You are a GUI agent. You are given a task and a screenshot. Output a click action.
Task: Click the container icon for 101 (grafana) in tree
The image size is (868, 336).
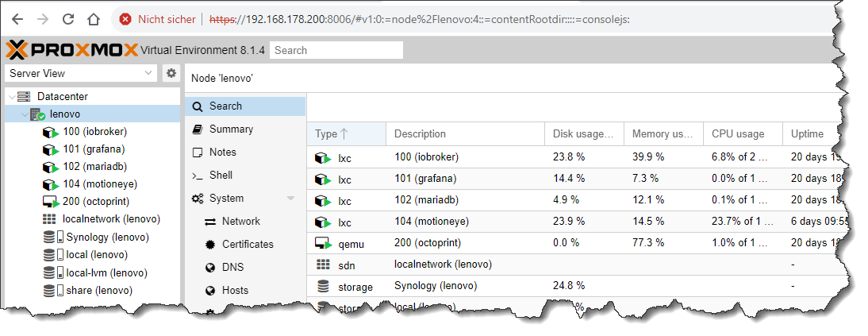[x=50, y=149]
